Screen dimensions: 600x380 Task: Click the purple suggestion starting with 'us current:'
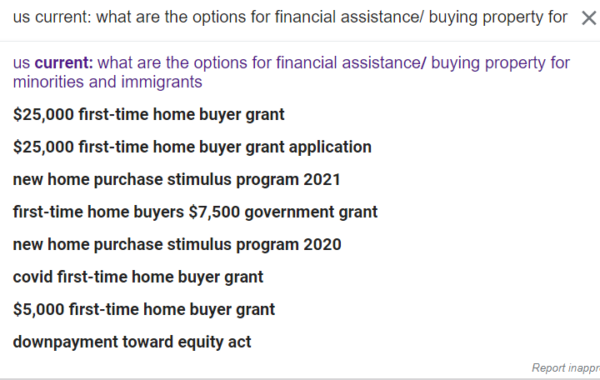291,72
